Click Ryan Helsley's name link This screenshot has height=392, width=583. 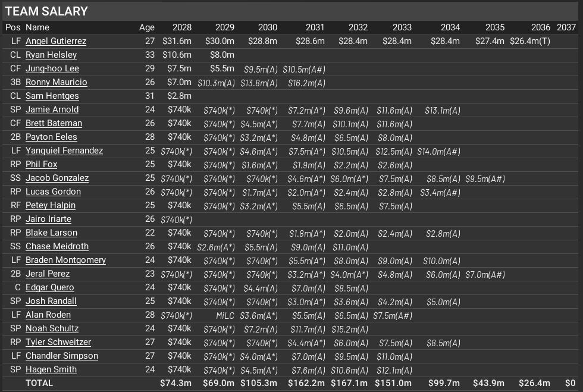click(x=51, y=55)
